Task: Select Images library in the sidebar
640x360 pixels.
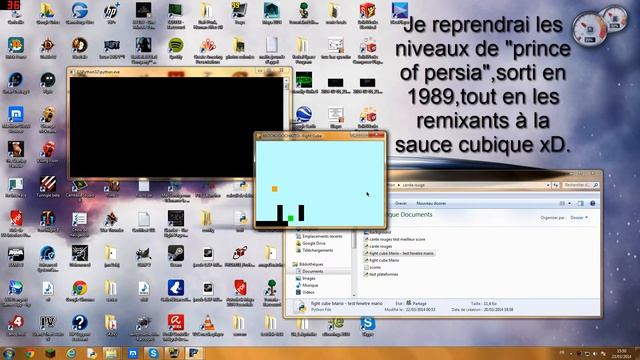Action: coord(309,278)
